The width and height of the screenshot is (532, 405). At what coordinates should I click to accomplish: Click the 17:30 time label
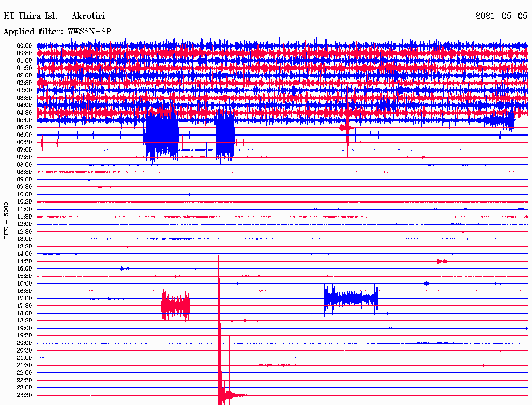click(x=24, y=306)
